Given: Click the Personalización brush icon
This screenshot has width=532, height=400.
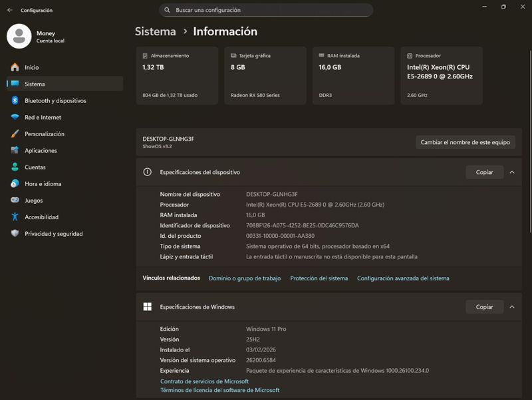Looking at the screenshot, I should click(x=15, y=134).
